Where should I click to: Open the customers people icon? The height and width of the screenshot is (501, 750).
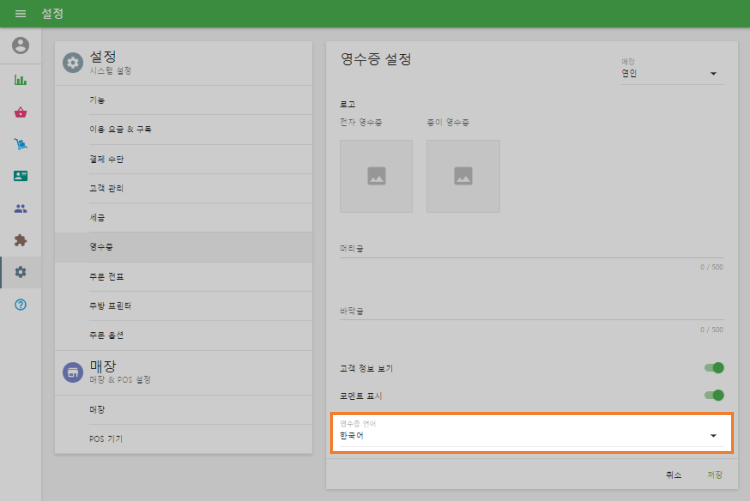20,208
